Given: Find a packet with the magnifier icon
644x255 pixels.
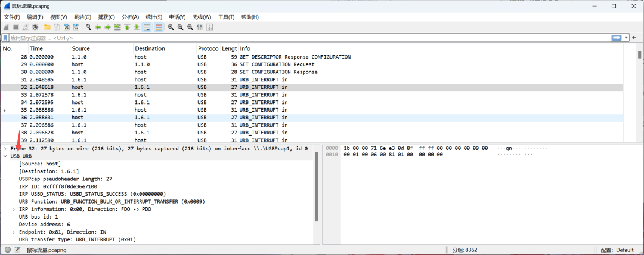Looking at the screenshot, I should point(88,27).
